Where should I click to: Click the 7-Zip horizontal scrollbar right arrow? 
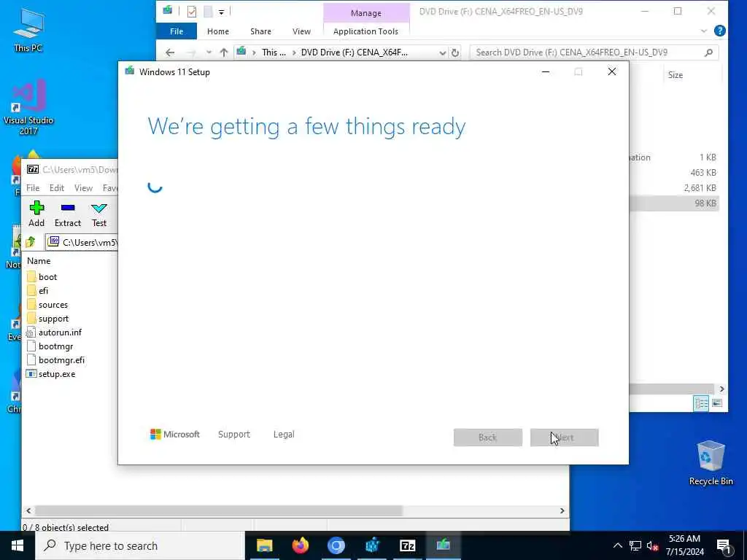click(x=562, y=510)
